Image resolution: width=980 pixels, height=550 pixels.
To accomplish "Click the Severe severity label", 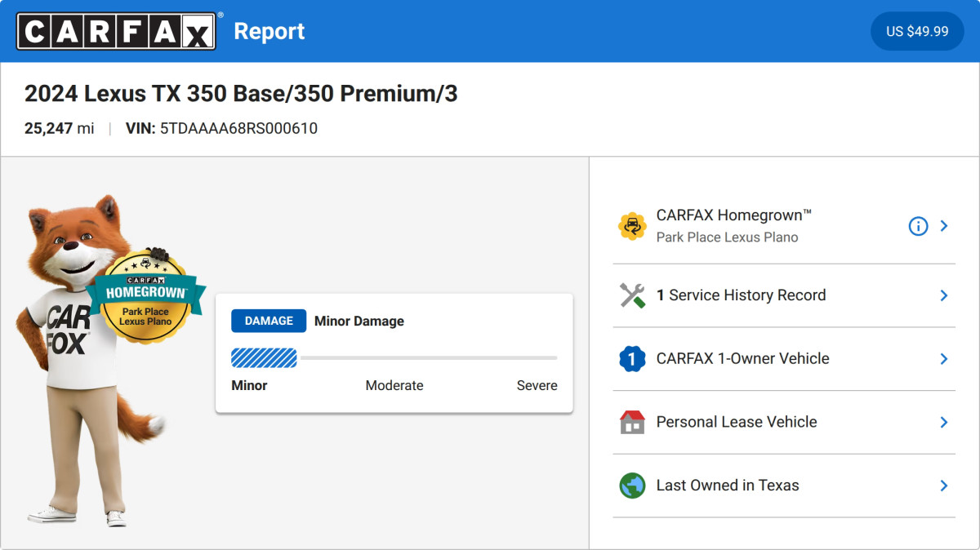I will coord(537,385).
